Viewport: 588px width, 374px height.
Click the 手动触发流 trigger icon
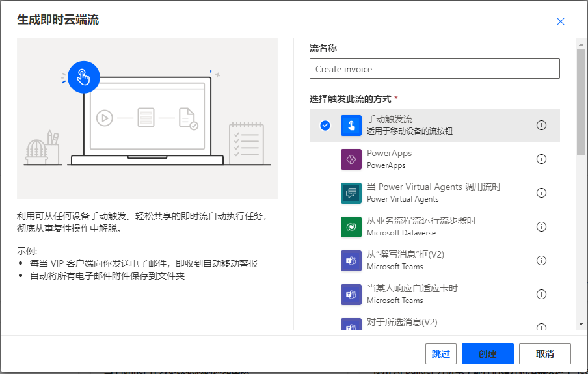point(351,126)
